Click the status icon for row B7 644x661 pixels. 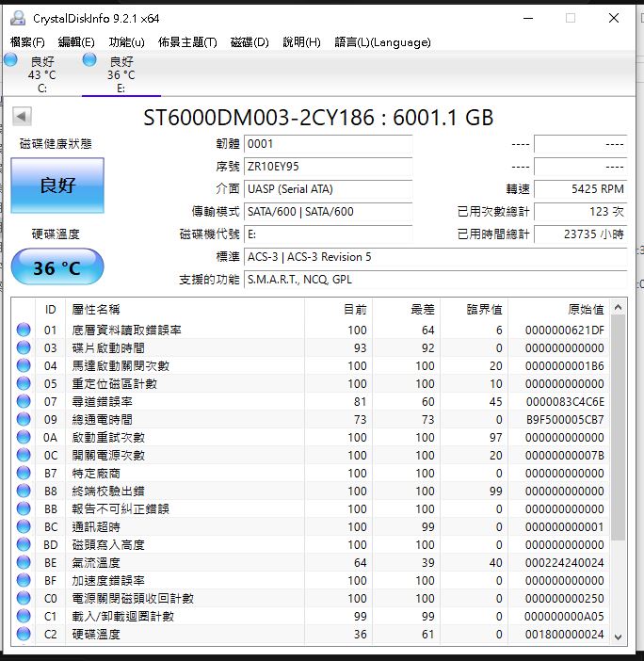point(24,473)
